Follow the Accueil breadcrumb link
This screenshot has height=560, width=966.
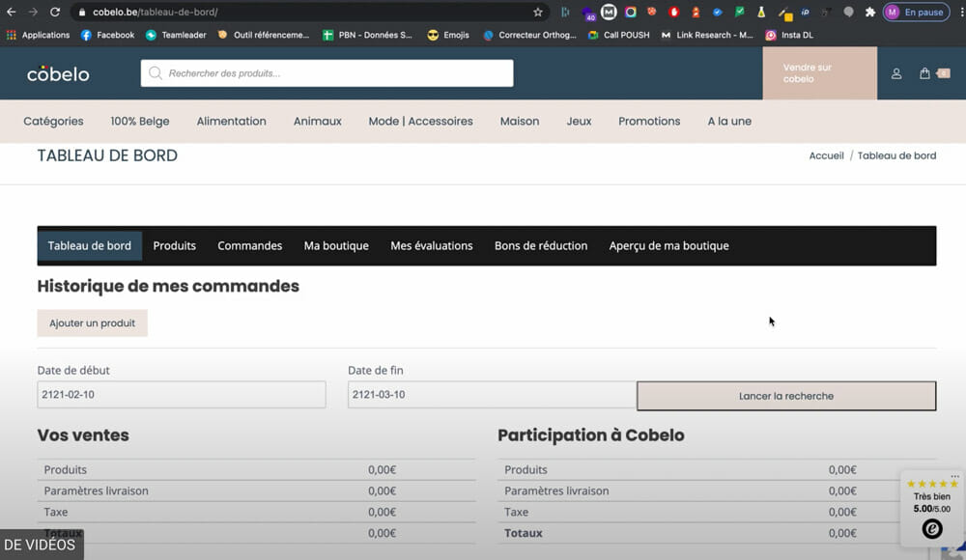click(826, 155)
